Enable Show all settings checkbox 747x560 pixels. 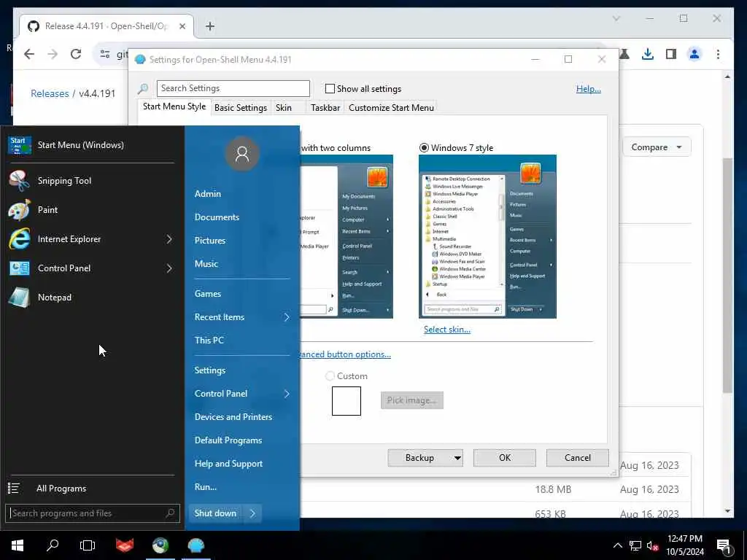click(330, 88)
